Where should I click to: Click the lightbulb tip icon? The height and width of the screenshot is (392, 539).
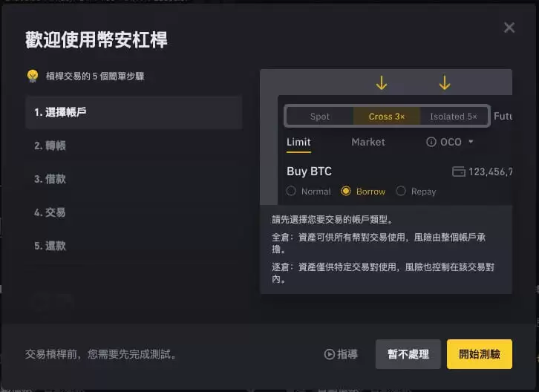(33, 76)
